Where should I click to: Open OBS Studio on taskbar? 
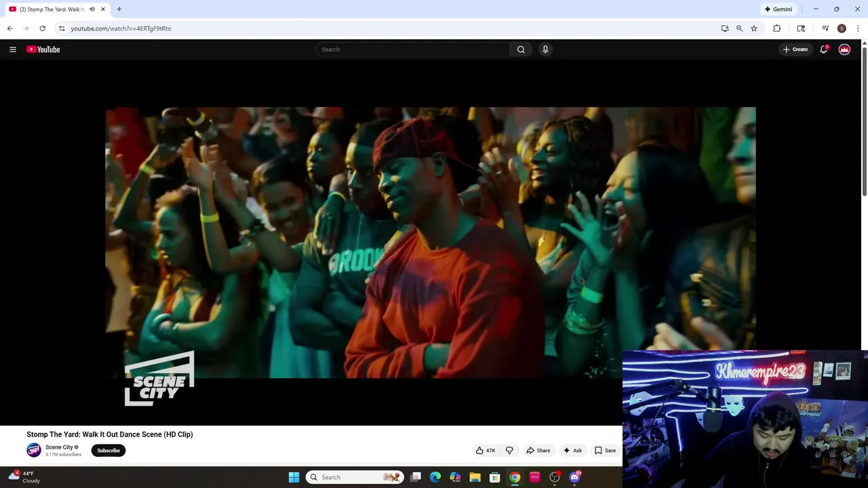tap(555, 477)
